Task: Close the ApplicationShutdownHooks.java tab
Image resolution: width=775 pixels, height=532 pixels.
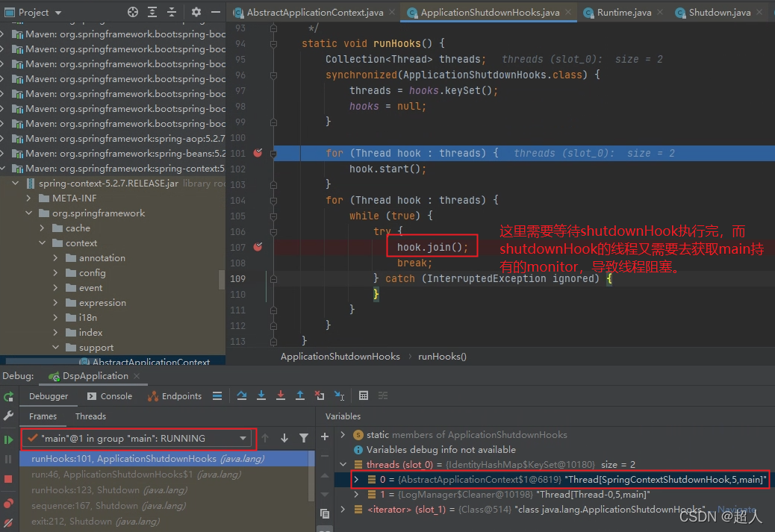Action: 568,12
